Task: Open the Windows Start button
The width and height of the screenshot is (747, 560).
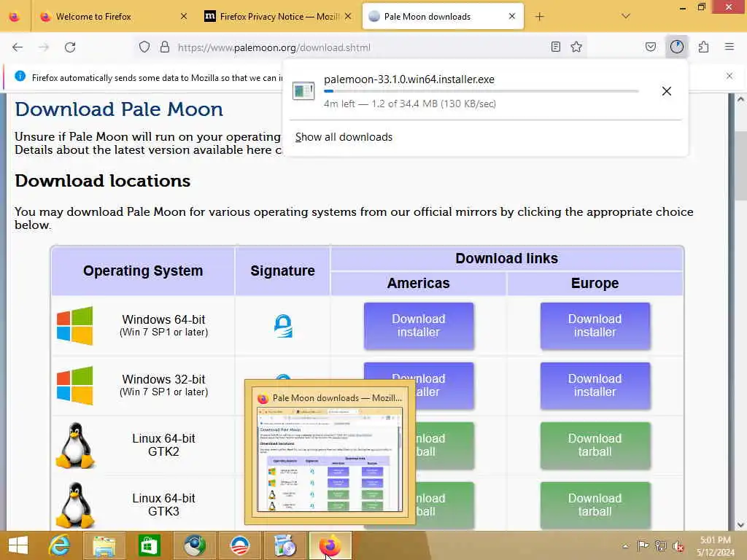Action: click(18, 545)
